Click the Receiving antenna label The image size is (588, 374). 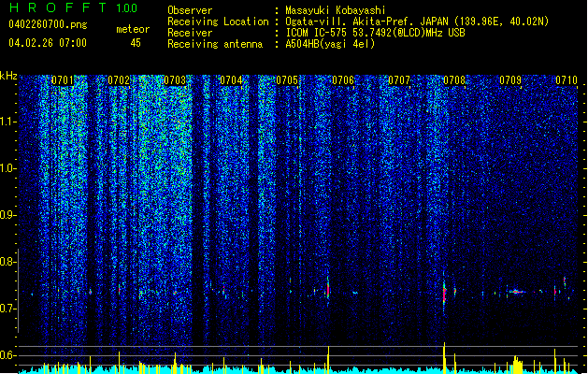(x=215, y=44)
